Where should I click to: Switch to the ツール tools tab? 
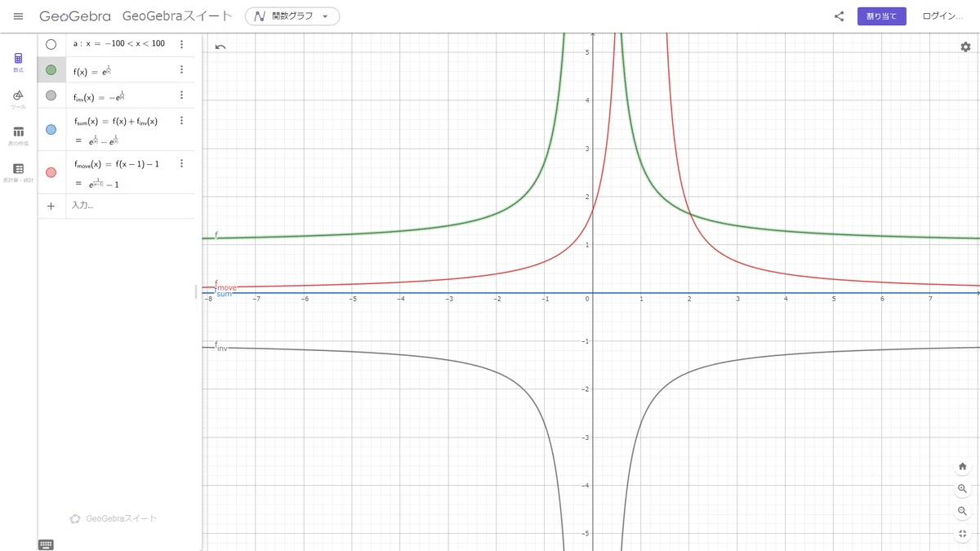pyautogui.click(x=19, y=100)
